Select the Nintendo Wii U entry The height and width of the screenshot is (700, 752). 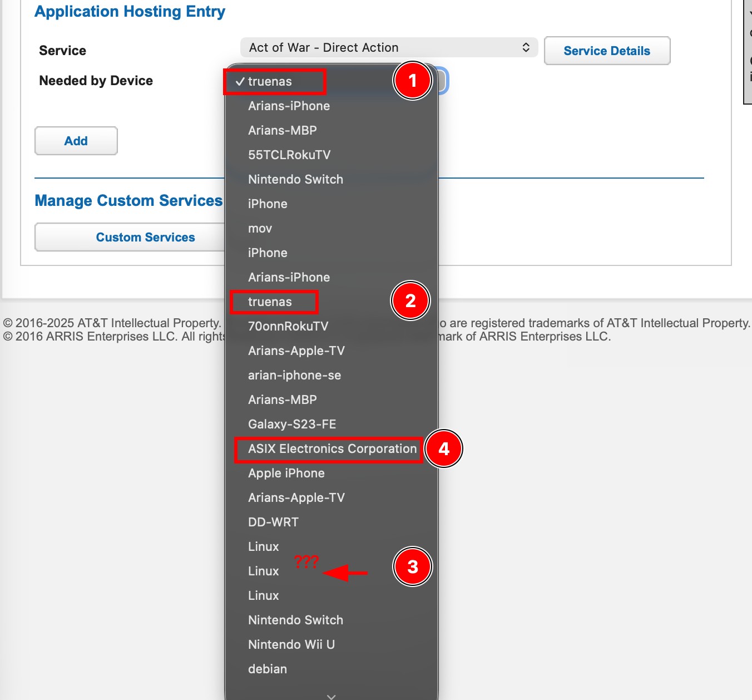(x=291, y=644)
